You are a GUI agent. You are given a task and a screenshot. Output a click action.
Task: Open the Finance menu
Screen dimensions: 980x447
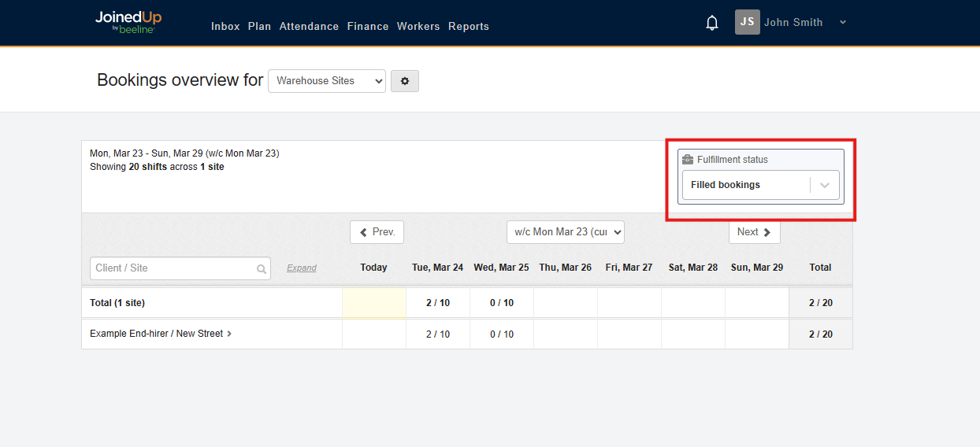(x=368, y=27)
